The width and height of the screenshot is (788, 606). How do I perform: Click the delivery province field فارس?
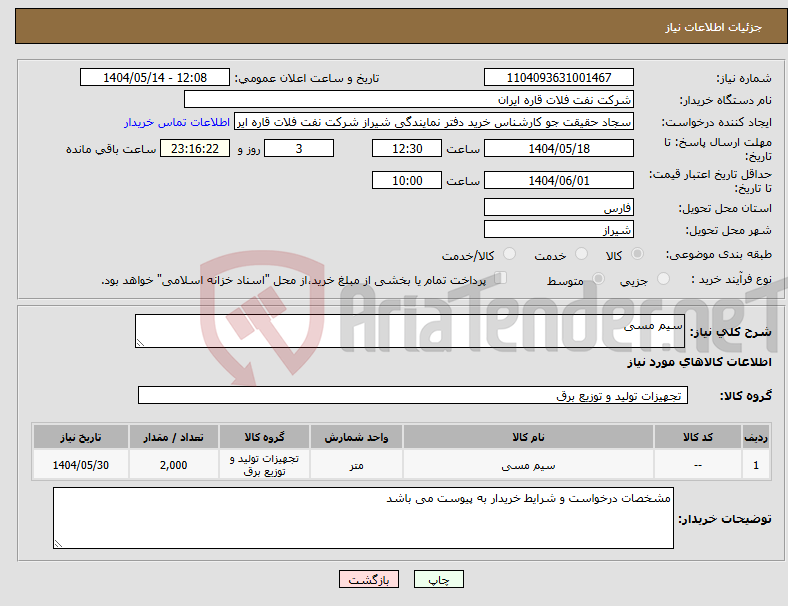point(558,207)
